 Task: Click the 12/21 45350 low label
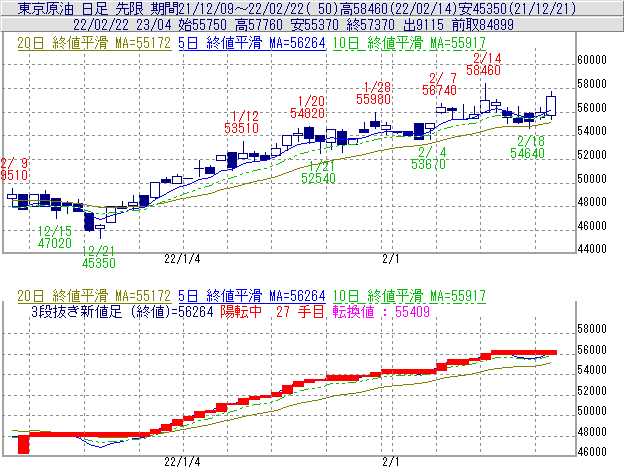pyautogui.click(x=99, y=257)
